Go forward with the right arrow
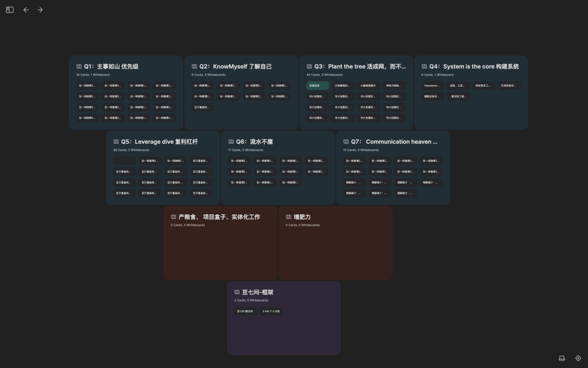Image resolution: width=588 pixels, height=368 pixels. coord(40,10)
